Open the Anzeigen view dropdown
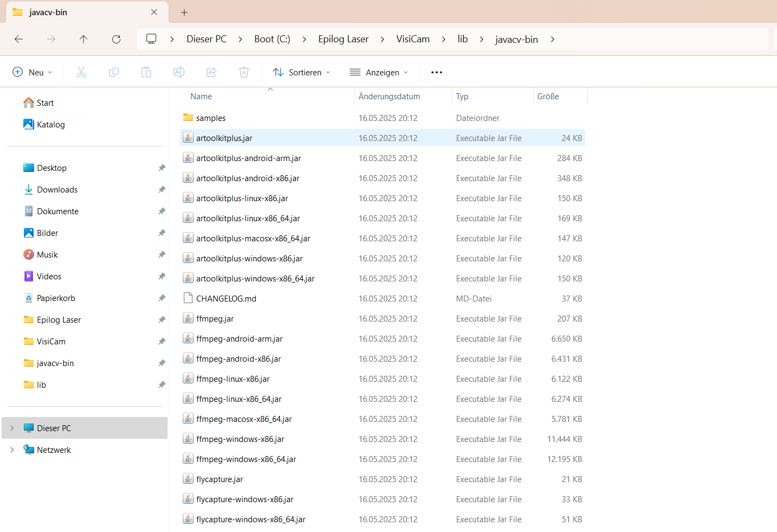The image size is (777, 532). 379,72
